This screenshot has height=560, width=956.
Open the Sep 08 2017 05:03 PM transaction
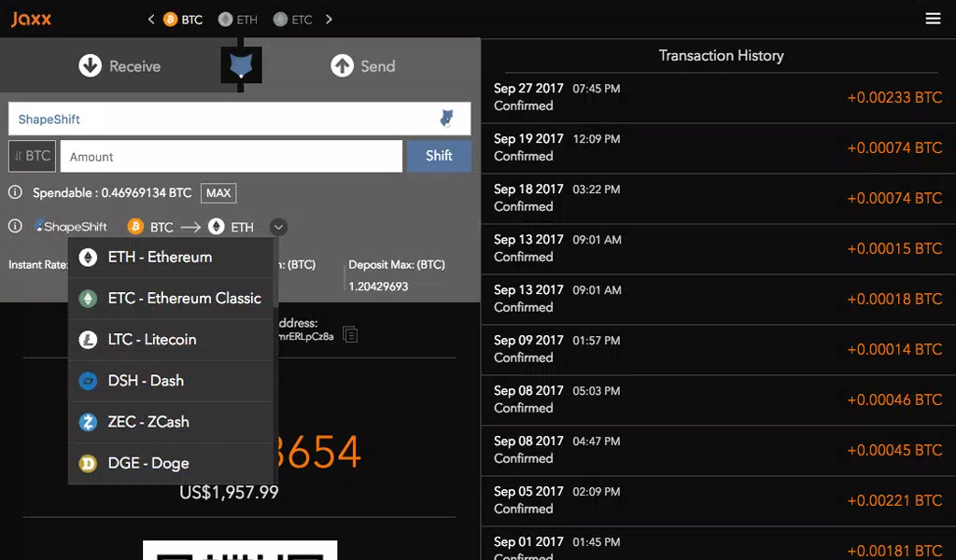(718, 400)
